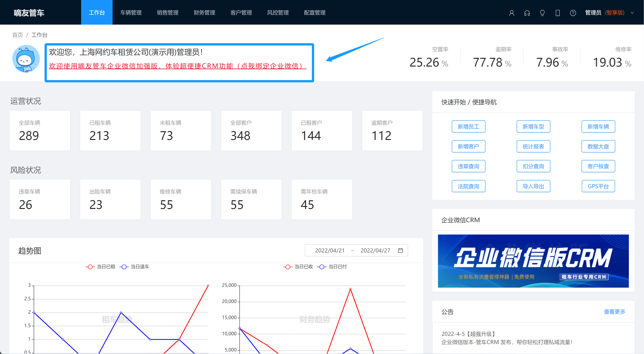Open the 已租客户 144 card

(x=322, y=130)
